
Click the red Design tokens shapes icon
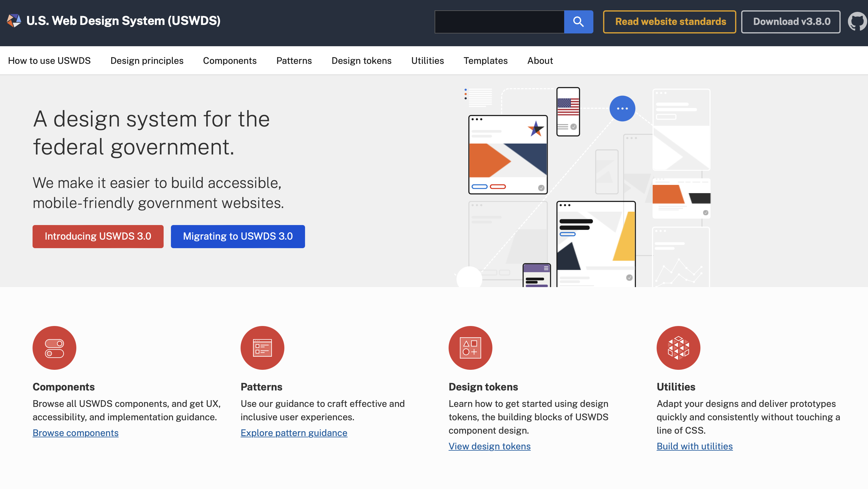470,348
